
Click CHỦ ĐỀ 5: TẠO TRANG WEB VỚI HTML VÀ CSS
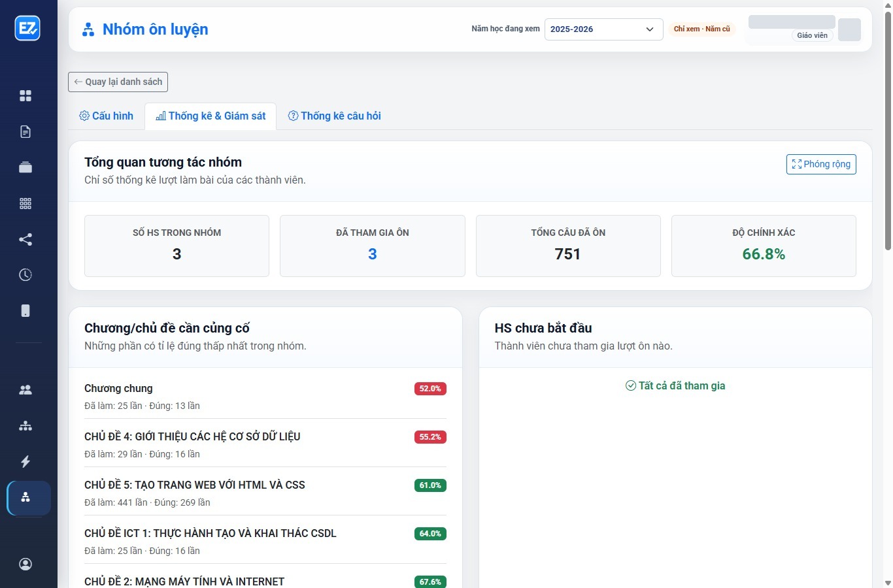click(x=195, y=485)
